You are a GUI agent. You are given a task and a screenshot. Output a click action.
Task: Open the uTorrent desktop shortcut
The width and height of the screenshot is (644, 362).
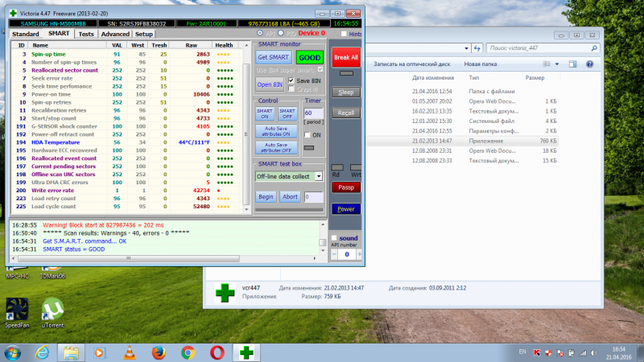click(x=53, y=310)
